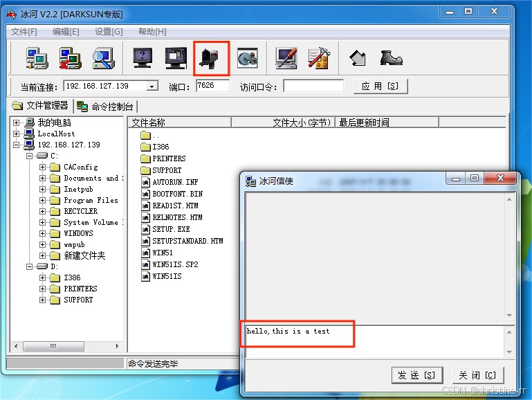Switch to the 命令控制台 tab

tap(105, 107)
